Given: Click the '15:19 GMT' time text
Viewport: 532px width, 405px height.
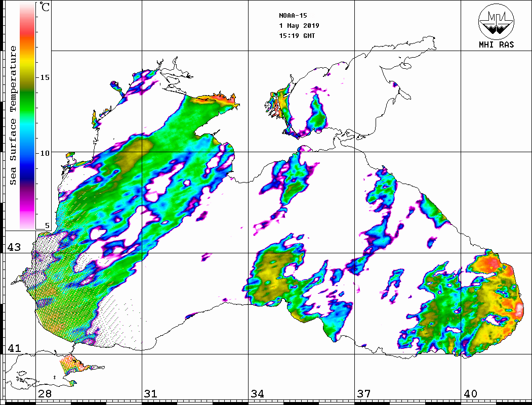Looking at the screenshot, I should coord(297,35).
